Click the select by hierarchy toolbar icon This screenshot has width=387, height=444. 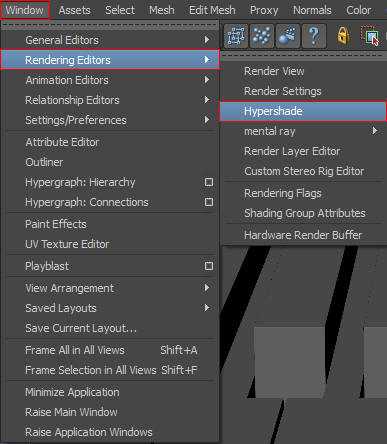pyautogui.click(x=236, y=36)
